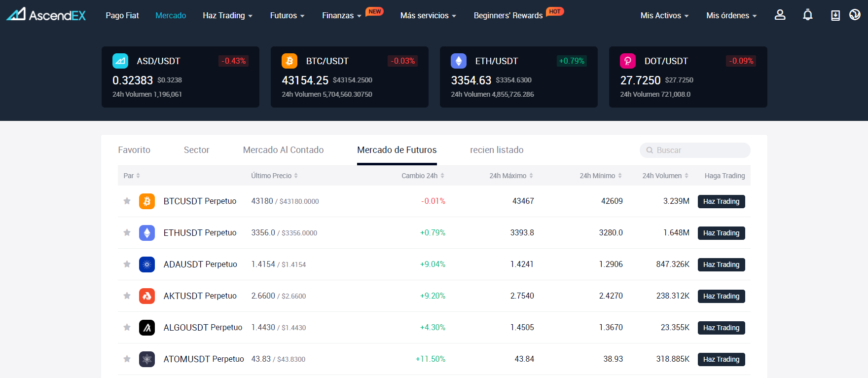Sort table by Cambio 24h column
The height and width of the screenshot is (378, 868).
[423, 176]
